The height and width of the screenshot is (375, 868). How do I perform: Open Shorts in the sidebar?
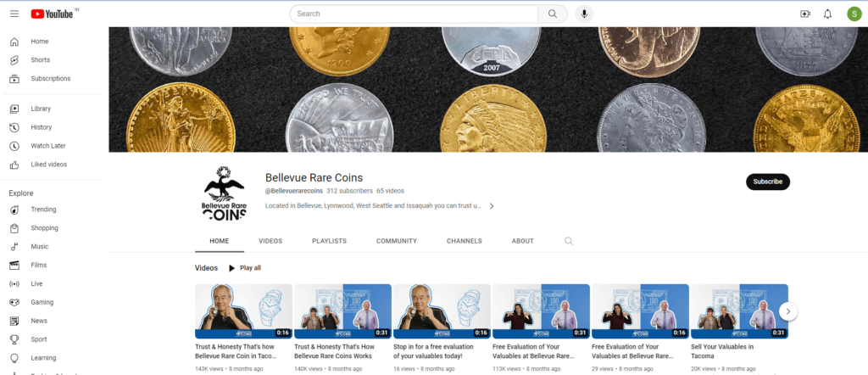(51, 60)
